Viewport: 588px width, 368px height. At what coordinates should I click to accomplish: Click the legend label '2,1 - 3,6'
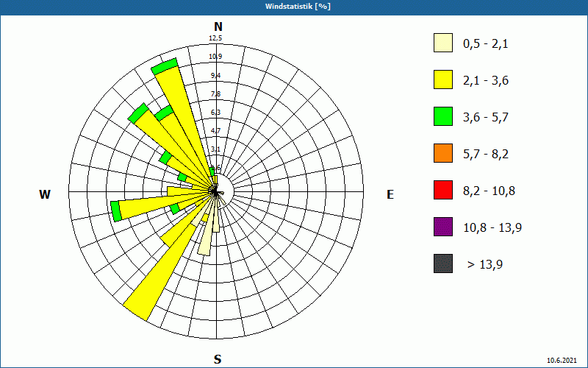pyautogui.click(x=486, y=81)
